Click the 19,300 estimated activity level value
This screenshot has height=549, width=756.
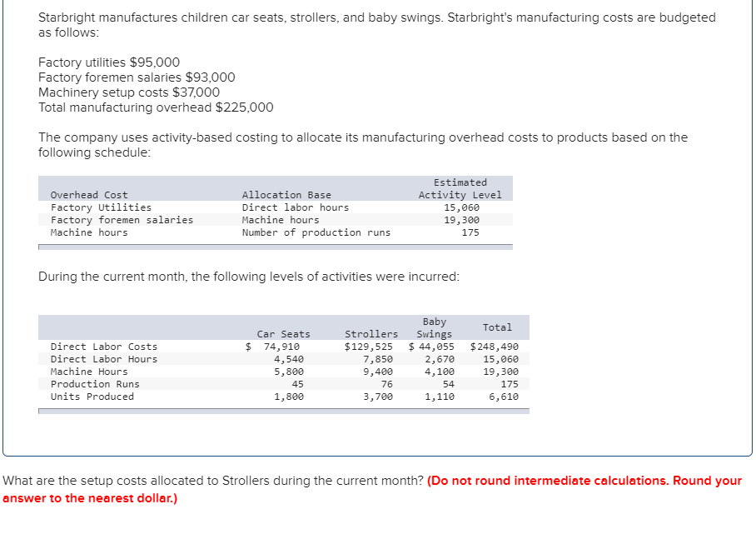pos(462,220)
